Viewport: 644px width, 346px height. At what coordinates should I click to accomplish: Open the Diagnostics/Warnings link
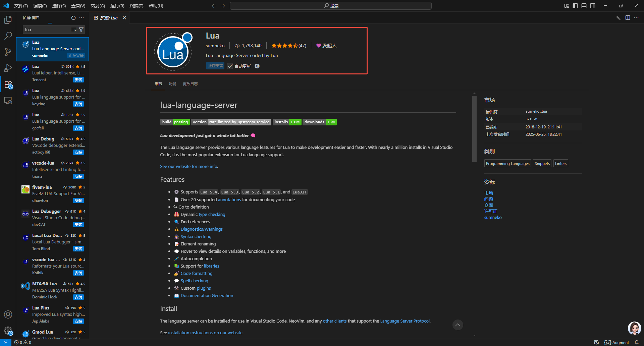pos(202,229)
